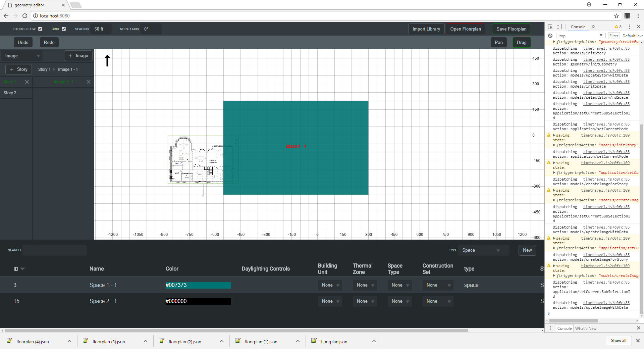Uncheck the GRID checkbox
This screenshot has height=349, width=644.
[x=64, y=29]
